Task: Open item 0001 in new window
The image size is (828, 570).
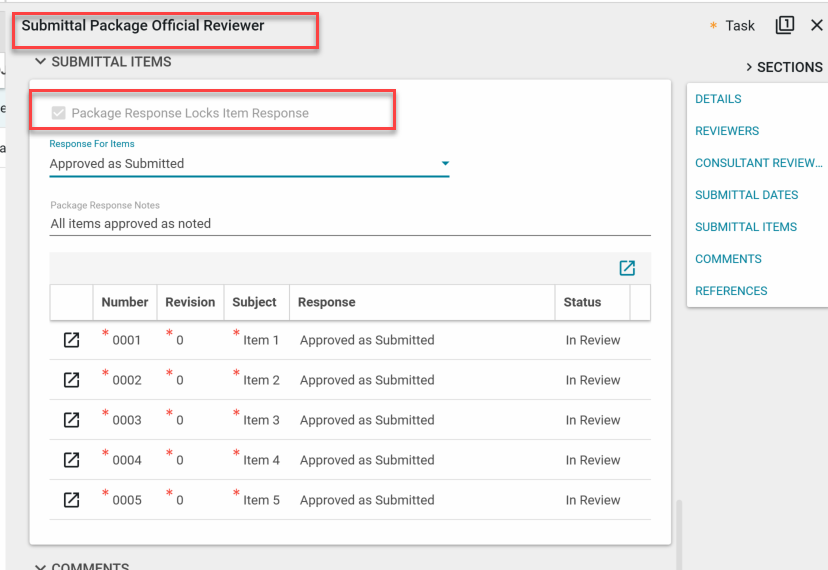Action: point(71,340)
